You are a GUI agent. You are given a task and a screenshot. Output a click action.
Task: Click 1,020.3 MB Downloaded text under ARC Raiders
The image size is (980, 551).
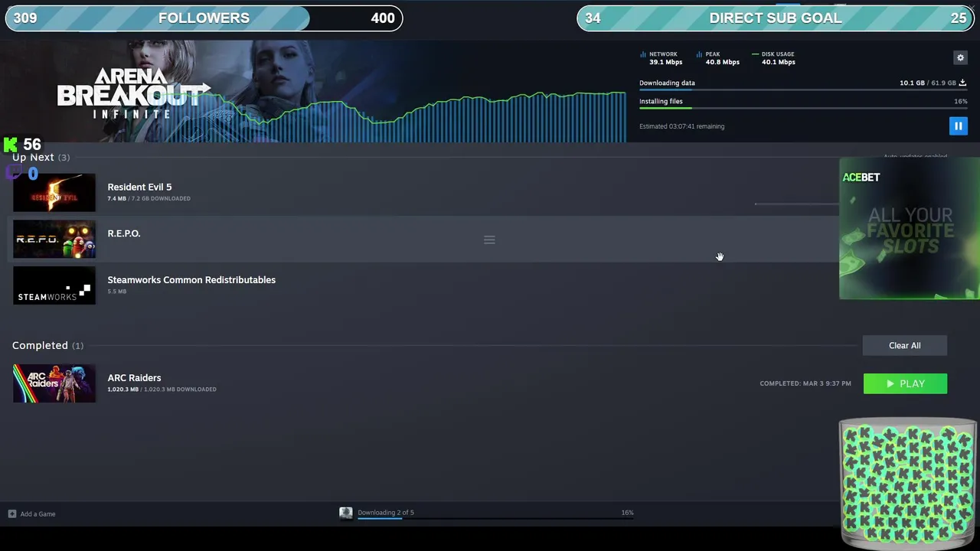pos(162,390)
